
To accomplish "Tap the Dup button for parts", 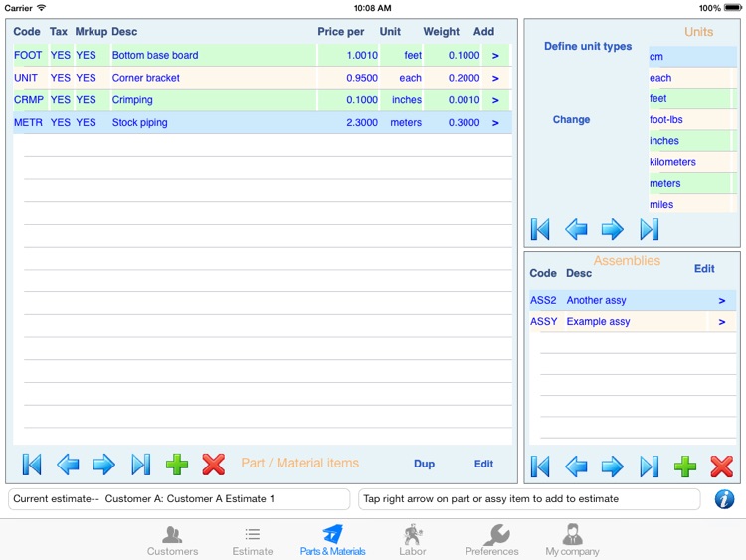I will click(x=424, y=464).
